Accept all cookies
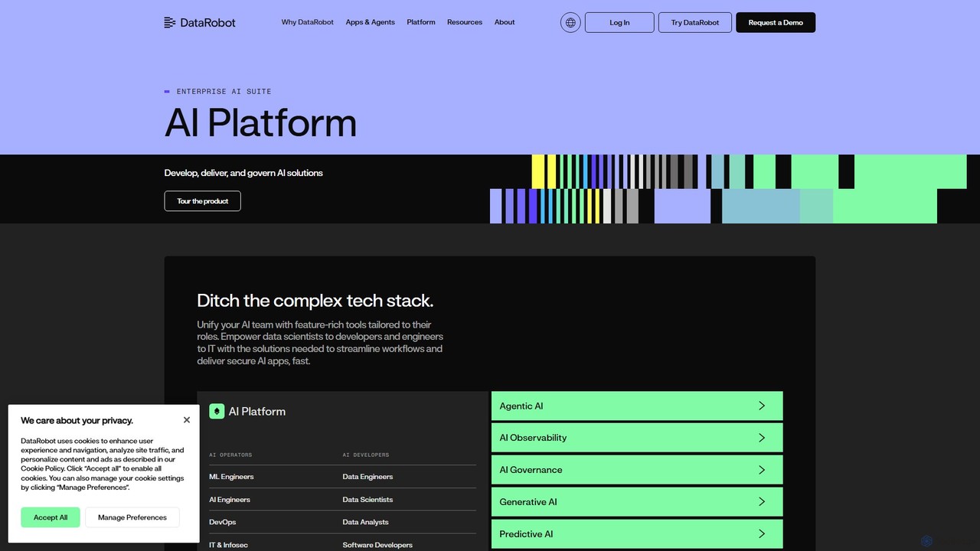Image resolution: width=980 pixels, height=551 pixels. 51,517
